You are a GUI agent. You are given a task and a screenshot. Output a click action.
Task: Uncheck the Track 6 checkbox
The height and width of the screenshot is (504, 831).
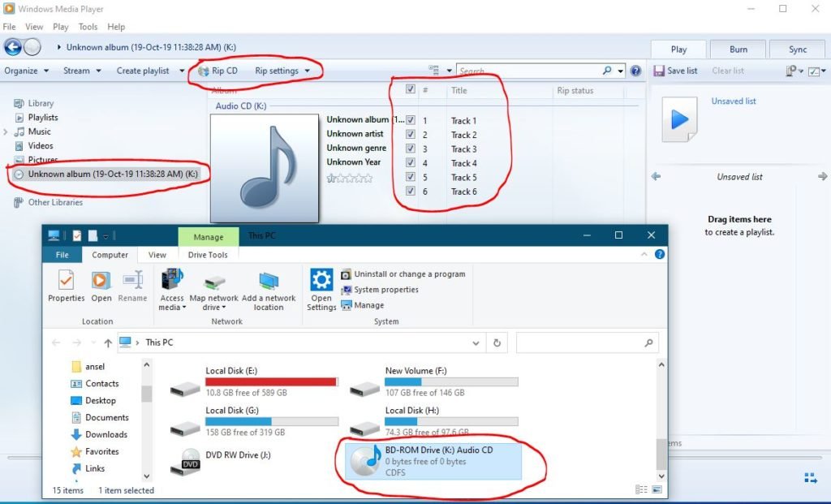point(410,191)
